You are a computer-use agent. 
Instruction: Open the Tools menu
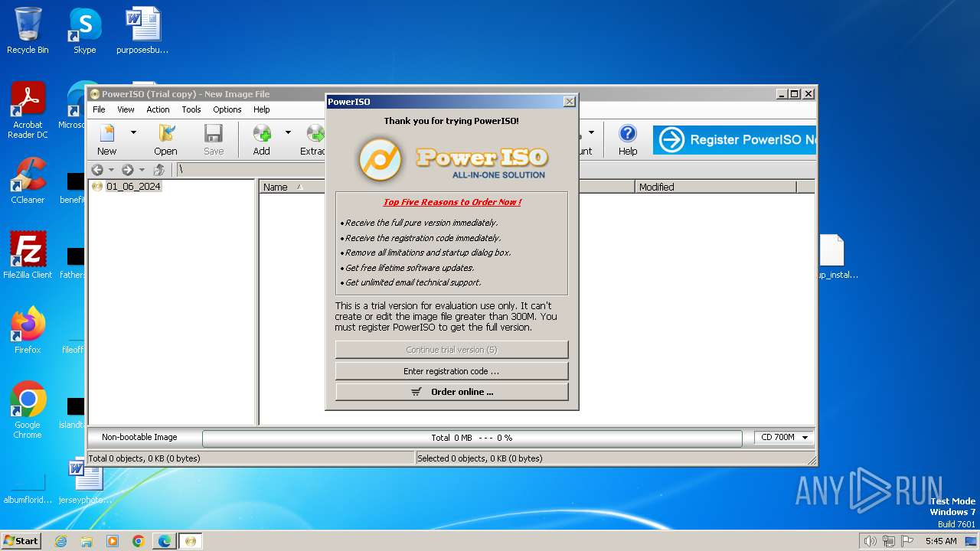[x=191, y=109]
